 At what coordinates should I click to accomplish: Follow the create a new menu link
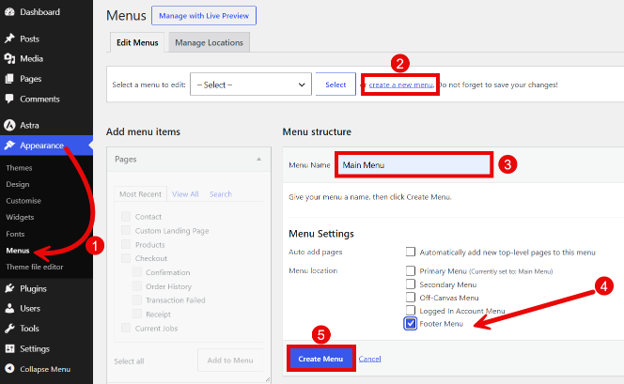(x=401, y=85)
